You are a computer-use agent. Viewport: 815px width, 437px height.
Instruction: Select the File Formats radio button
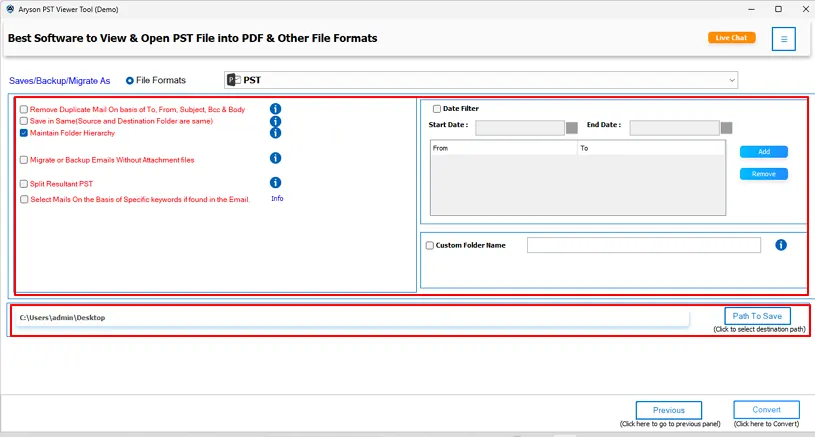click(130, 81)
